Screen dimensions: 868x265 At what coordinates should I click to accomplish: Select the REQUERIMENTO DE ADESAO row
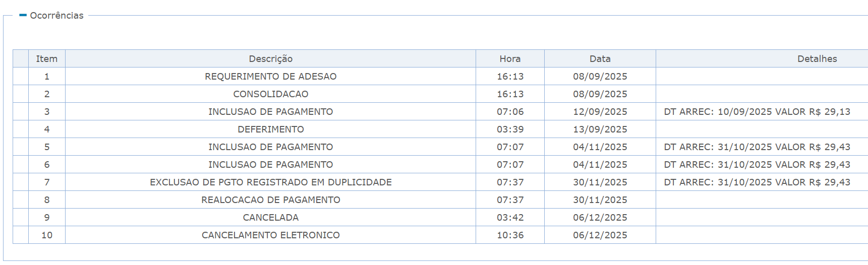pos(440,76)
